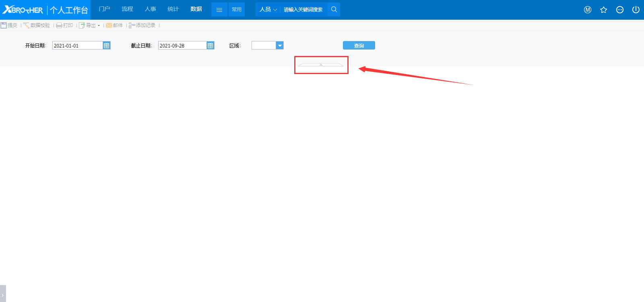Click the power logout icon
644x302 pixels.
(636, 10)
